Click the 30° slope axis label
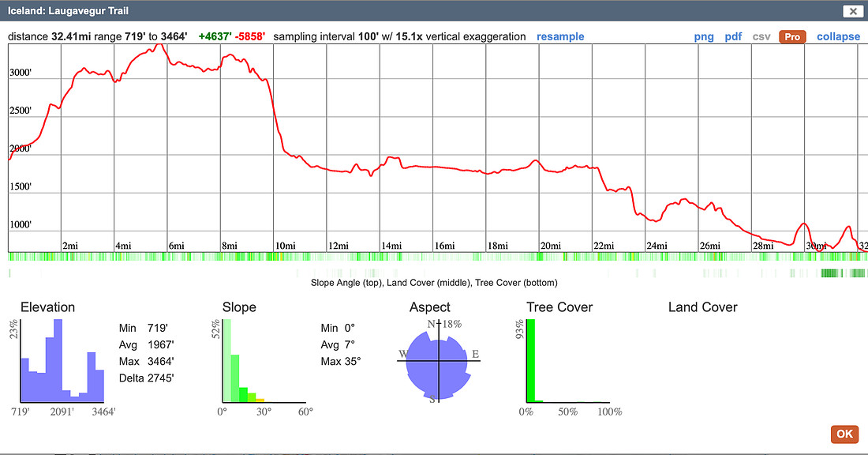The width and height of the screenshot is (868, 455). coord(264,412)
